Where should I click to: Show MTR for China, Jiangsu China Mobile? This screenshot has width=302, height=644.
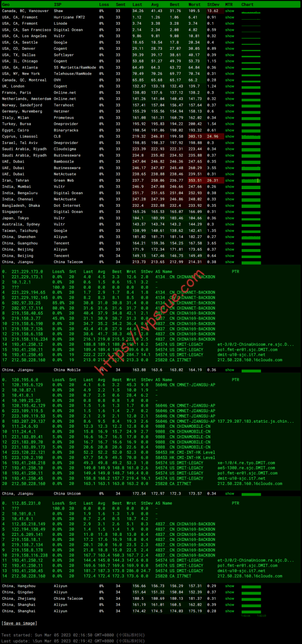pyautogui.click(x=230, y=370)
